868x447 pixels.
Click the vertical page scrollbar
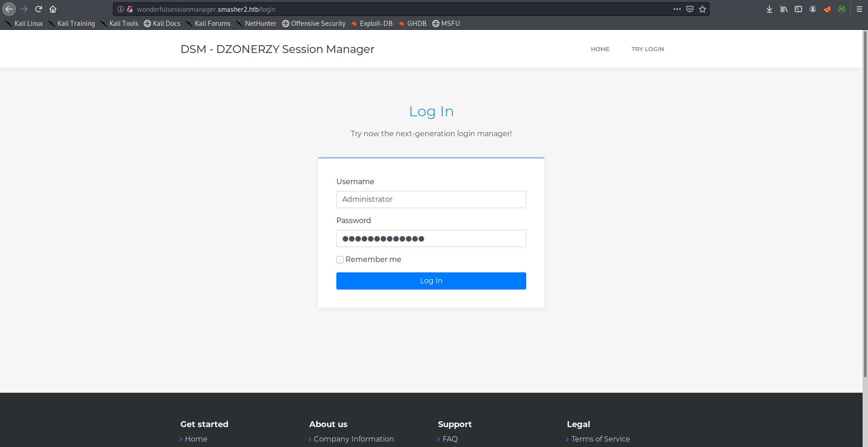865,204
